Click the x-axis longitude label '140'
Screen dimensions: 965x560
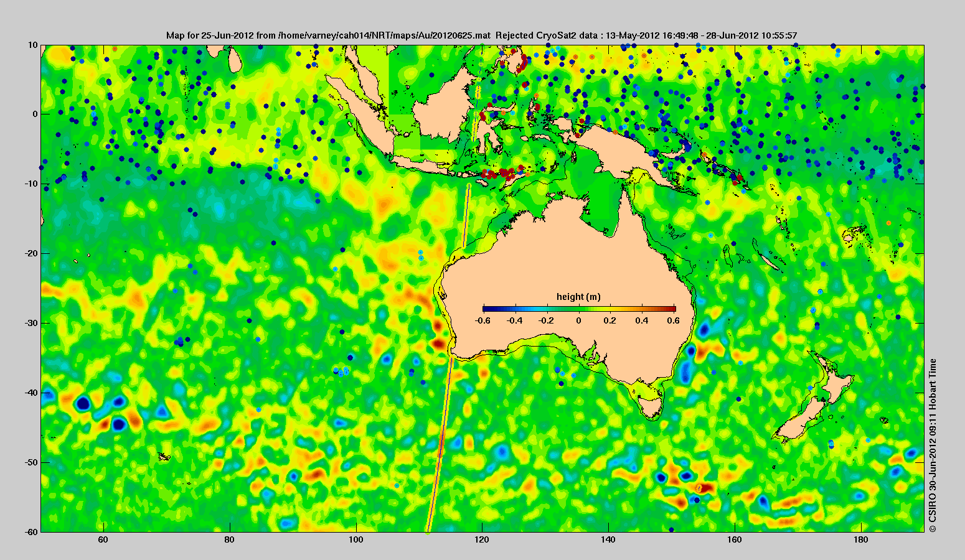[608, 540]
